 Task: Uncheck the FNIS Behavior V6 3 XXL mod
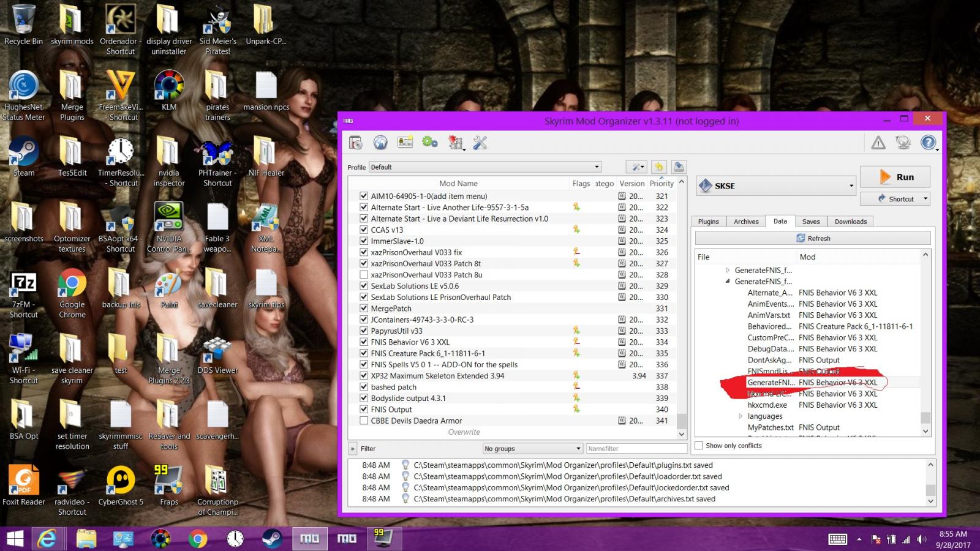364,342
